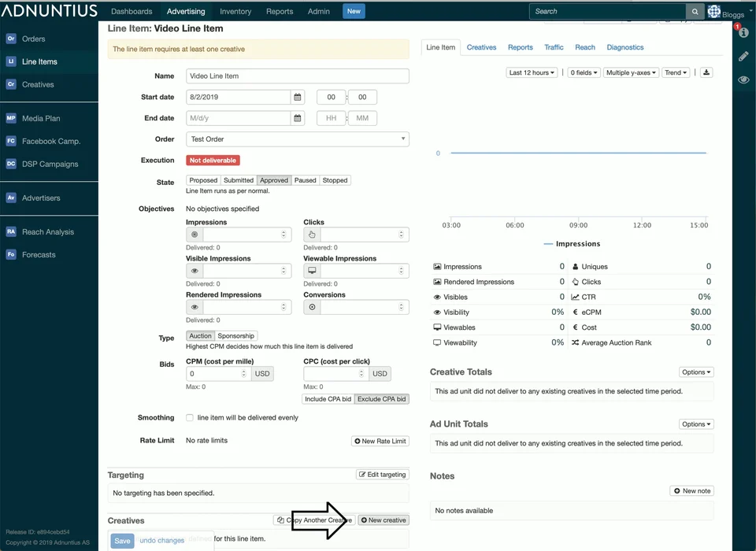Image resolution: width=756 pixels, height=551 pixels.
Task: Open CPC currency USD selector
Action: [x=380, y=374]
